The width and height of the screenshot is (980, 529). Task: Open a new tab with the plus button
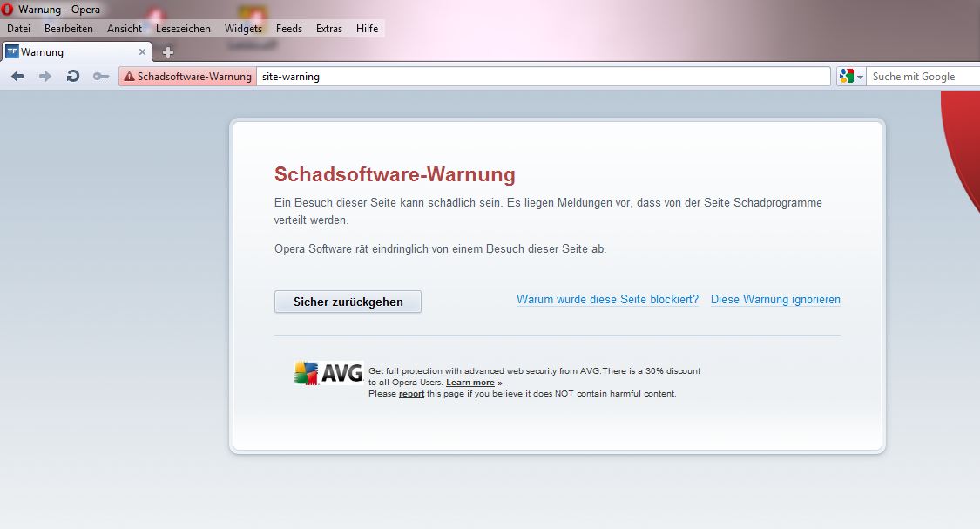coord(168,52)
